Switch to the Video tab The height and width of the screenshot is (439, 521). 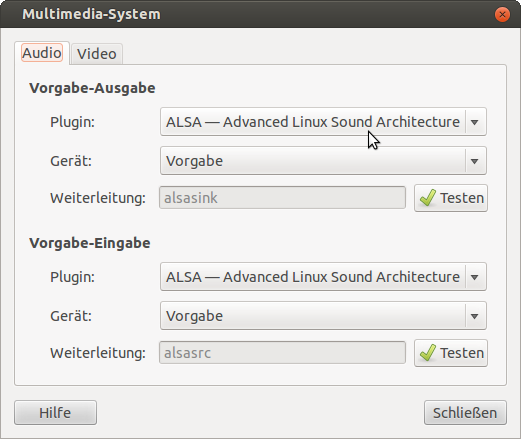(97, 54)
